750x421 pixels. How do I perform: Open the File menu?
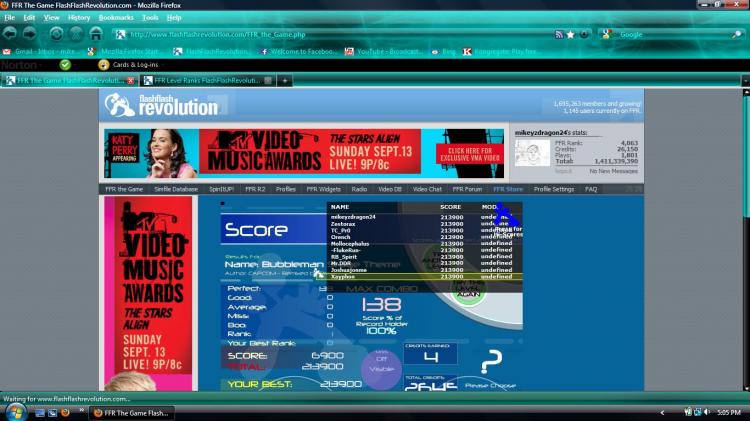point(10,18)
